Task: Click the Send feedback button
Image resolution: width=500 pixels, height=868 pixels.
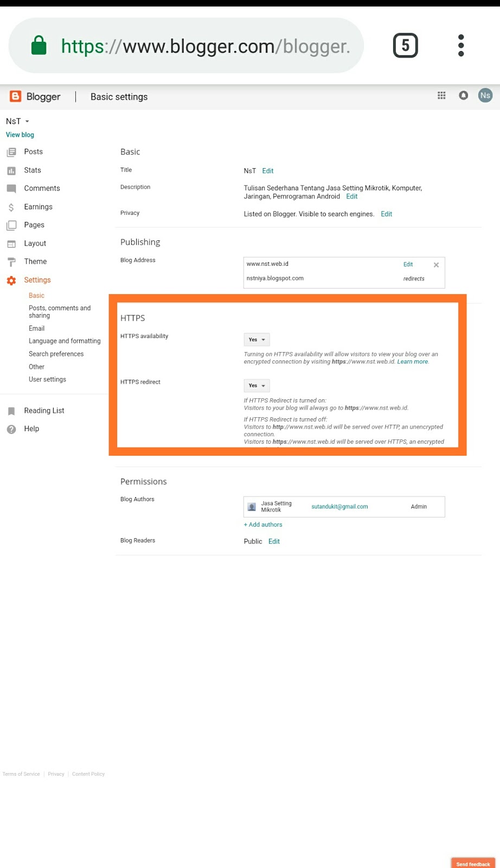Action: click(x=473, y=863)
